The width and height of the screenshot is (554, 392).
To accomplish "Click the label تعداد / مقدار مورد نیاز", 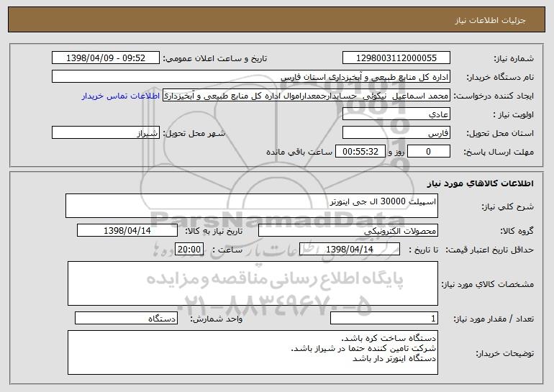I will coord(494,319).
